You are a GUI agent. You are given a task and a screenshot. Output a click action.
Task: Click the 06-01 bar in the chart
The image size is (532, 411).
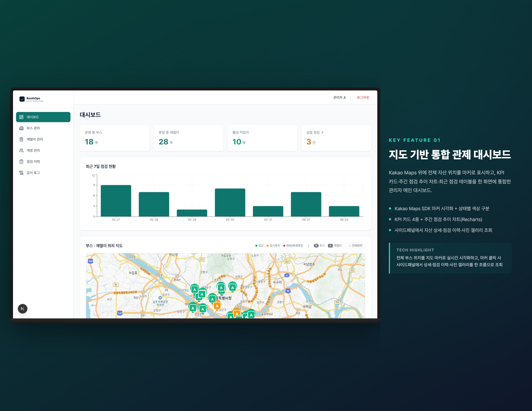(306, 204)
